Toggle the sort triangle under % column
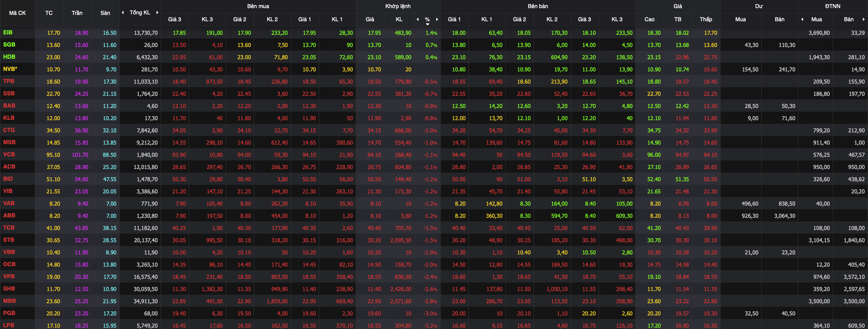The height and width of the screenshot is (329, 868). [427, 24]
